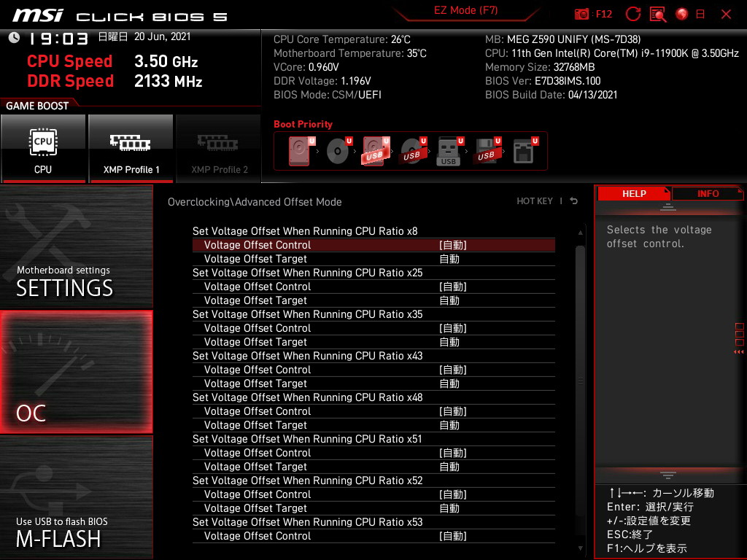Toggle XMP Profile 1
Screen dimensions: 747x560
tap(131, 149)
